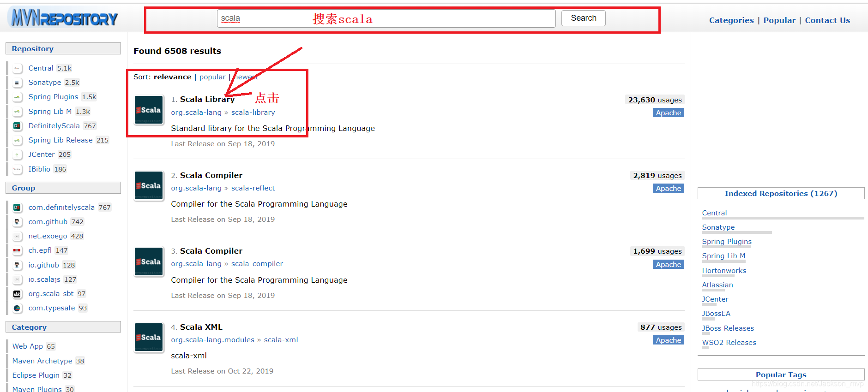
Task: Click the Apache license tag on Scala XML
Action: (669, 340)
